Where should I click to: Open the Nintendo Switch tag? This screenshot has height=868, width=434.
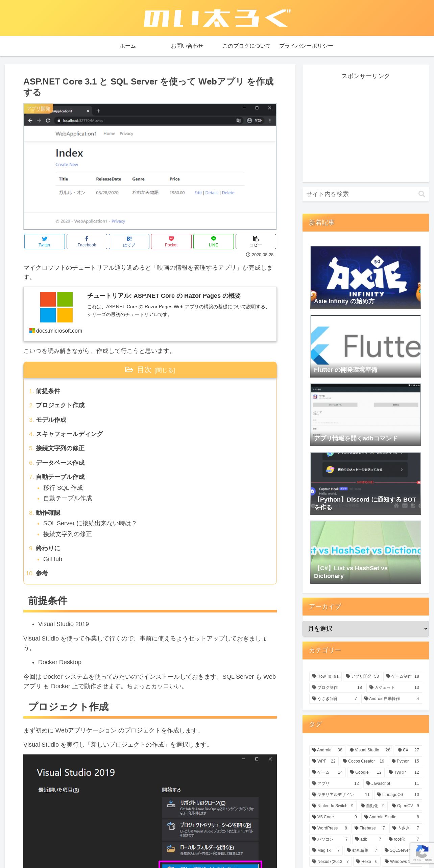[333, 806]
